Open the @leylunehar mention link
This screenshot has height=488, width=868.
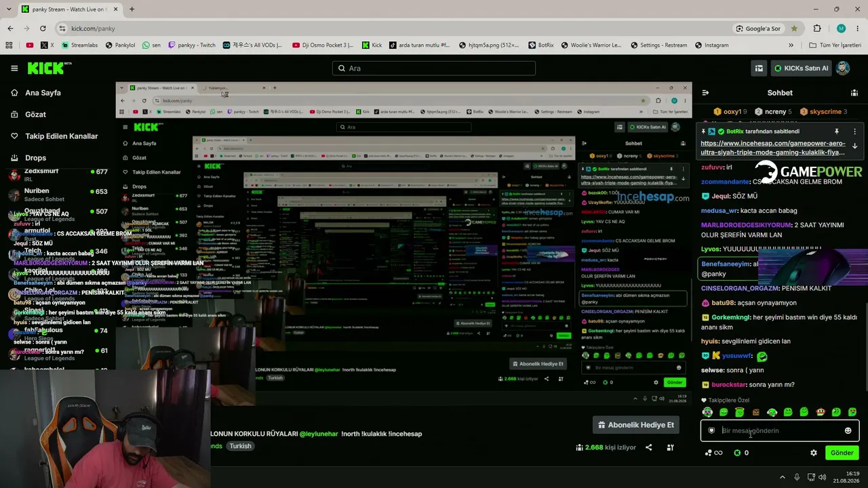pos(319,434)
